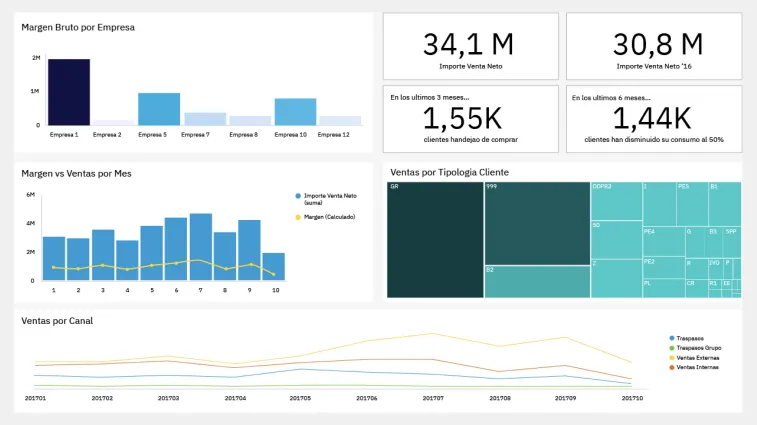The height and width of the screenshot is (425, 757).
Task: Open the B2 treemap tile
Action: pyautogui.click(x=537, y=282)
